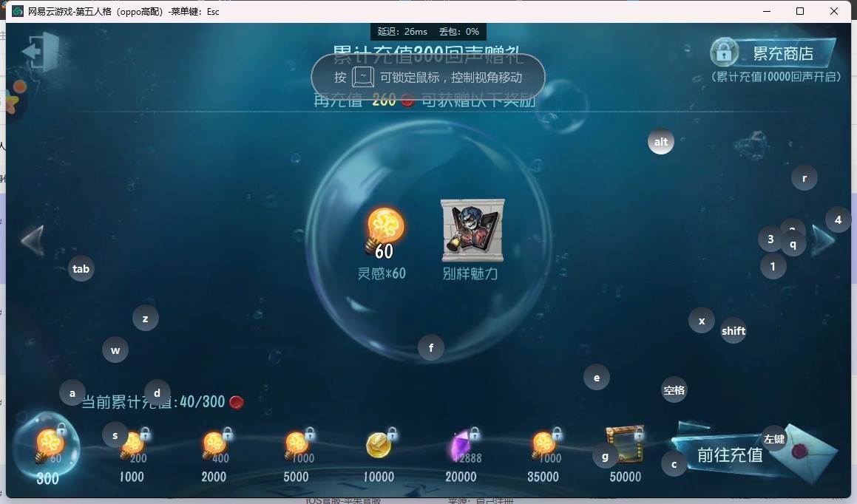Click the NetEase cloud gaming title icon
Screen dimensions: 857x504
pyautogui.click(x=18, y=11)
